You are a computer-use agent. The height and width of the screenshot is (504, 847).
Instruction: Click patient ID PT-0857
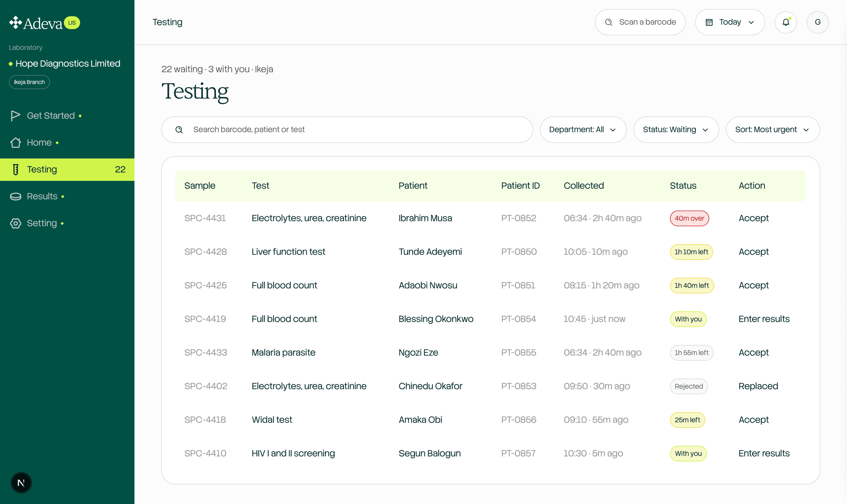click(518, 453)
